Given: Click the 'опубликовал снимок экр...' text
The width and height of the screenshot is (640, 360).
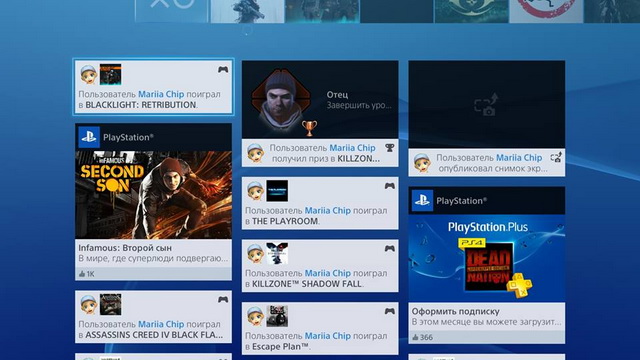Looking at the screenshot, I should pyautogui.click(x=493, y=169).
